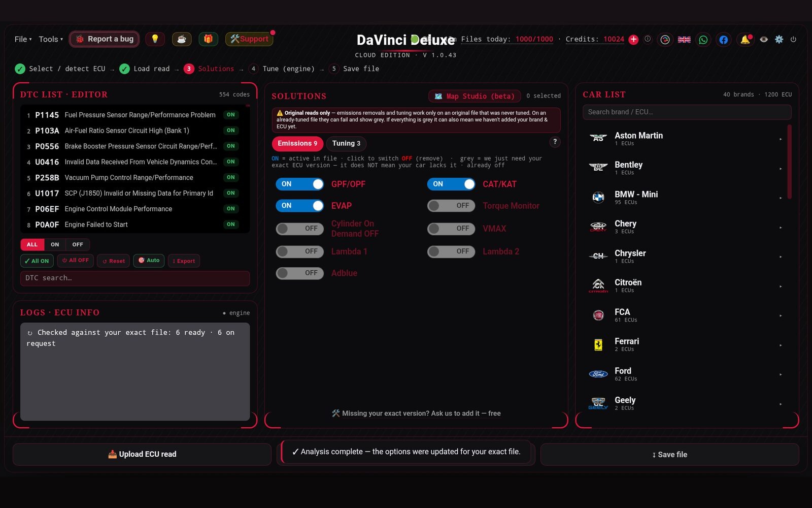
Task: Toggle Cylinder On Demand OFF switch
Action: pyautogui.click(x=299, y=229)
